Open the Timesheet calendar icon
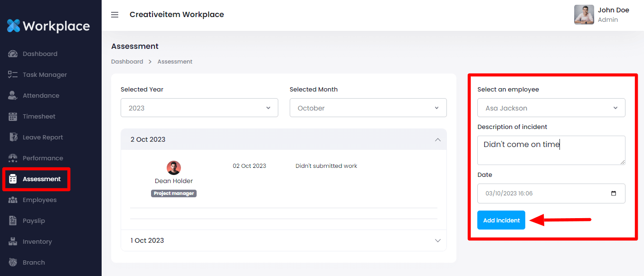Screen dimensions: 644x276 [x=13, y=117]
